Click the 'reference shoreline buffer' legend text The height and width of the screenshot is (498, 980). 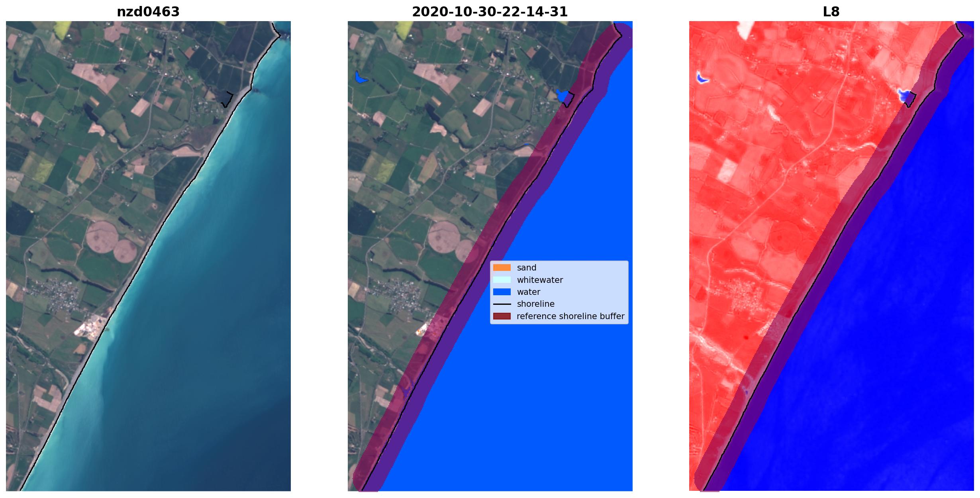570,316
